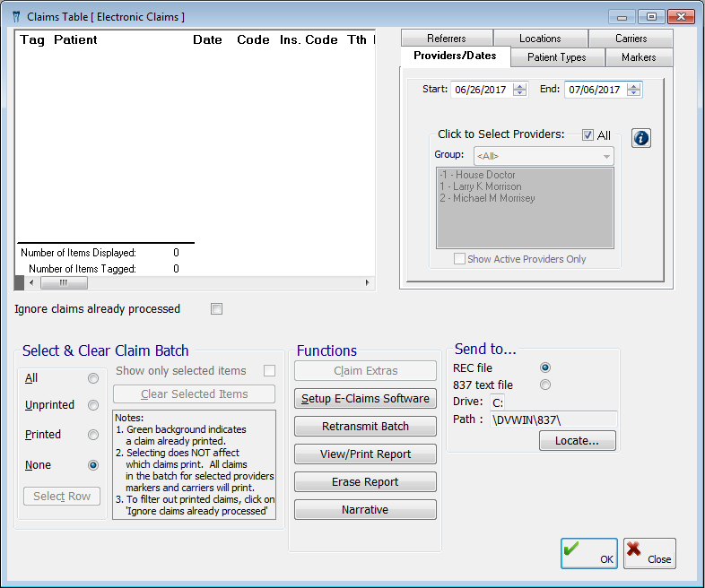Screen dimensions: 705x588
Task: Click the green checkmark OK button
Action: tap(588, 553)
